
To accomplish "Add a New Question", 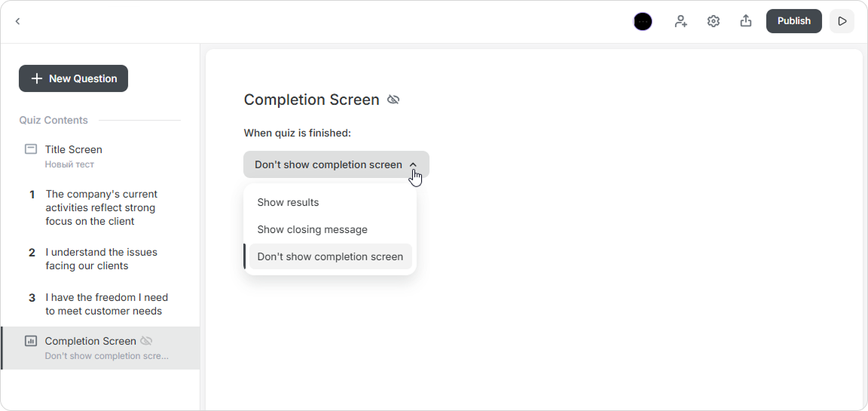I will (74, 78).
